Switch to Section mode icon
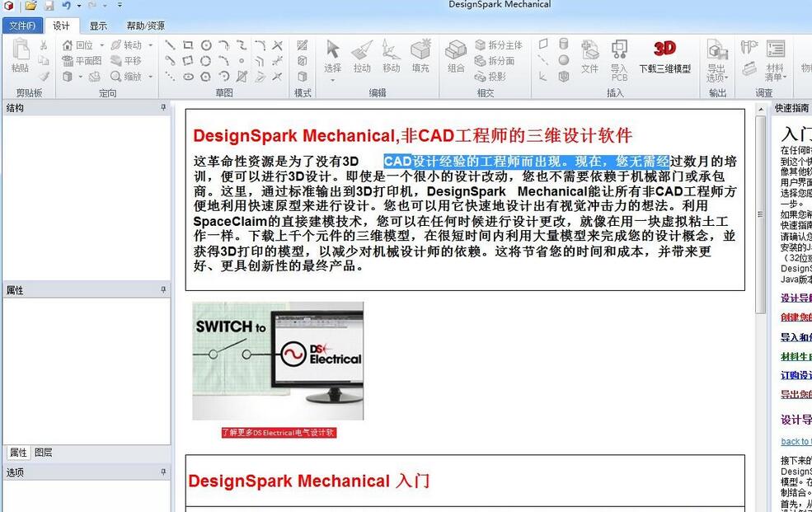The width and height of the screenshot is (812, 512). pos(303,61)
